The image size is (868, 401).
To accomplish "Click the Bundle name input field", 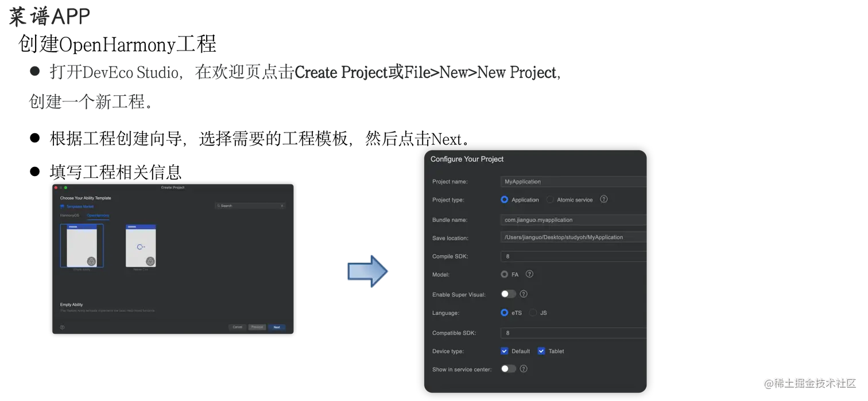I will 573,220.
